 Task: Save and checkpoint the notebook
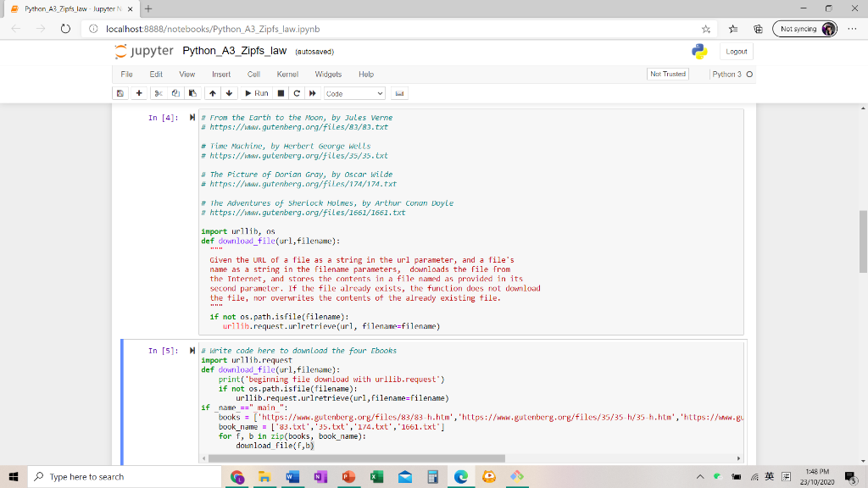tap(120, 93)
